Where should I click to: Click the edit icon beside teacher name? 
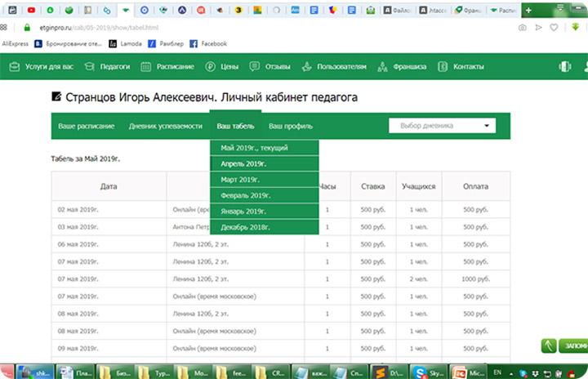(56, 96)
